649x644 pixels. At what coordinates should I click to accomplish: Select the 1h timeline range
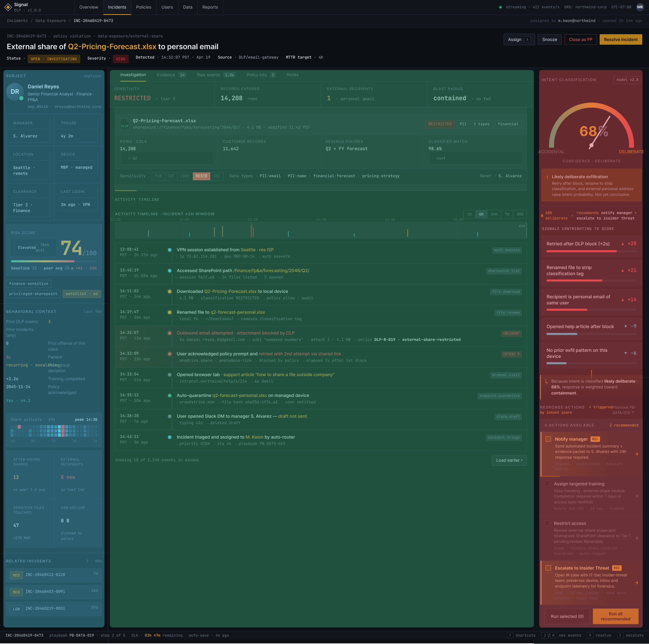470,214
